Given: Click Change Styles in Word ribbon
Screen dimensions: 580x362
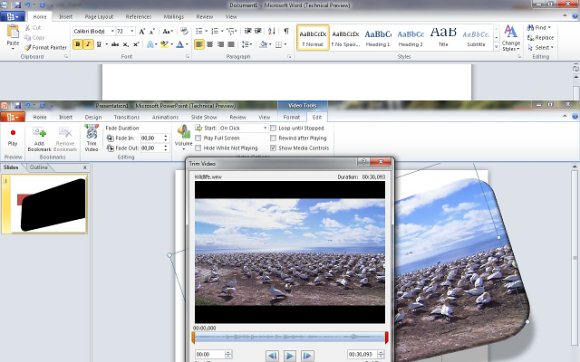Looking at the screenshot, I should point(511,38).
